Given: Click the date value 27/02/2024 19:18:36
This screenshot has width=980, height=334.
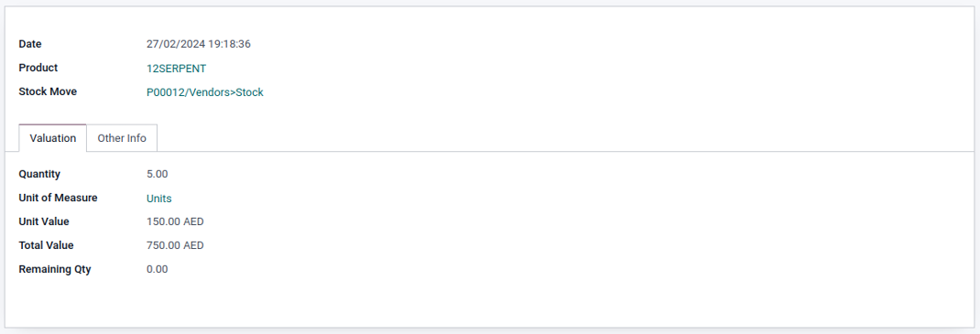Looking at the screenshot, I should coord(199,44).
